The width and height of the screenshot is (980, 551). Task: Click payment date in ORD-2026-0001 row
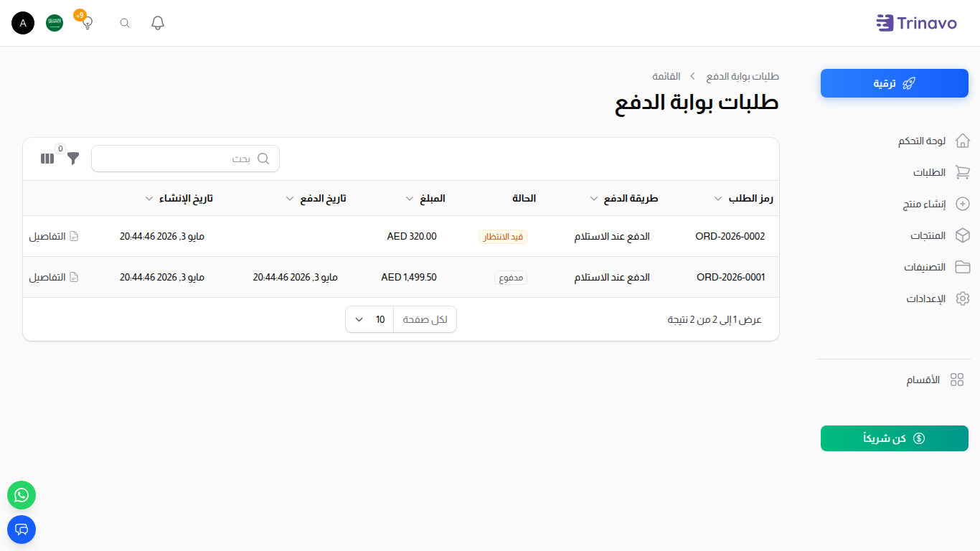tap(296, 277)
